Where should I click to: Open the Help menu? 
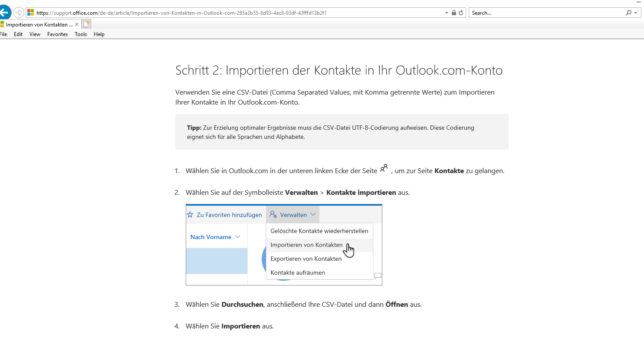pyautogui.click(x=99, y=34)
